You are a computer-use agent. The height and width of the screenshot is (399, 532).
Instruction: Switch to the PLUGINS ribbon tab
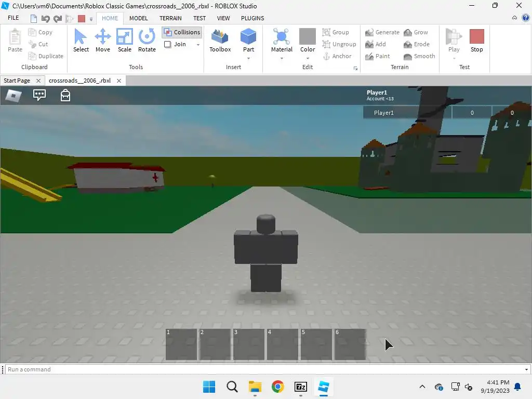252,18
